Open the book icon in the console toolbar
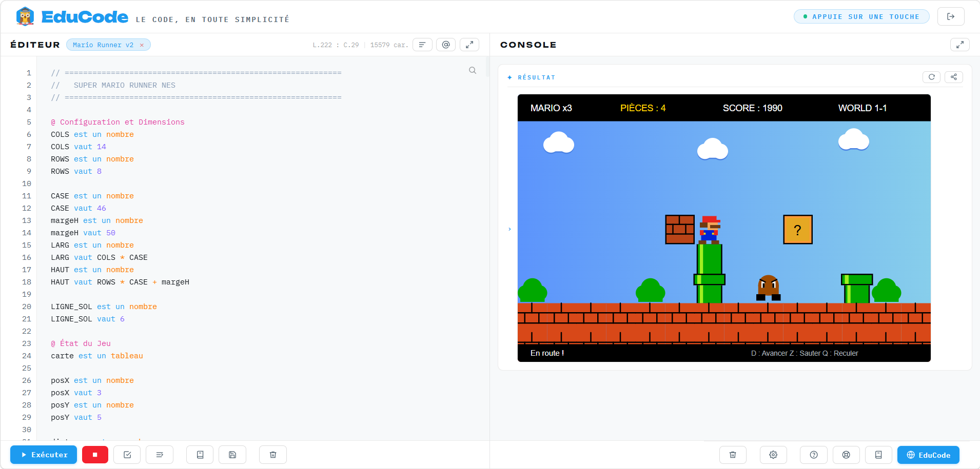The image size is (980, 469). click(878, 455)
